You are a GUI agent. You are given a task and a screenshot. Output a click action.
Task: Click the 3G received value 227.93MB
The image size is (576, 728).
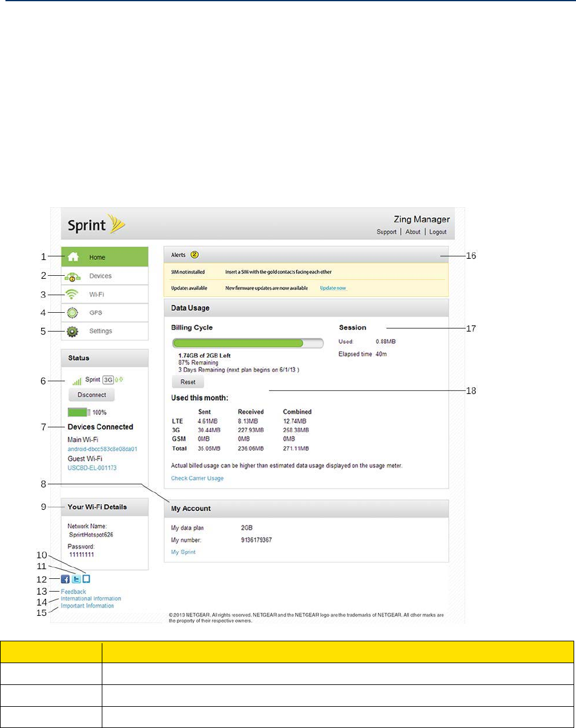tap(251, 430)
